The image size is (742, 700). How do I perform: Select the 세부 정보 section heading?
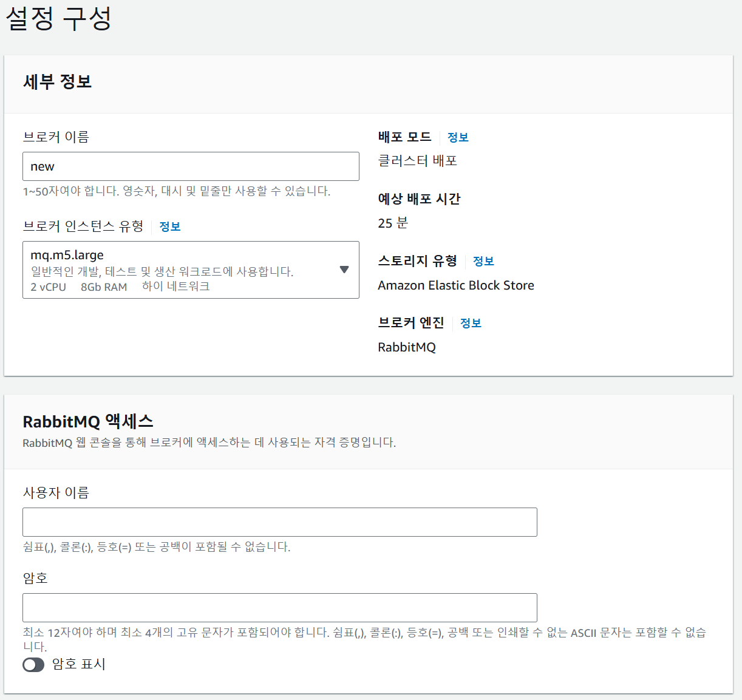point(57,81)
